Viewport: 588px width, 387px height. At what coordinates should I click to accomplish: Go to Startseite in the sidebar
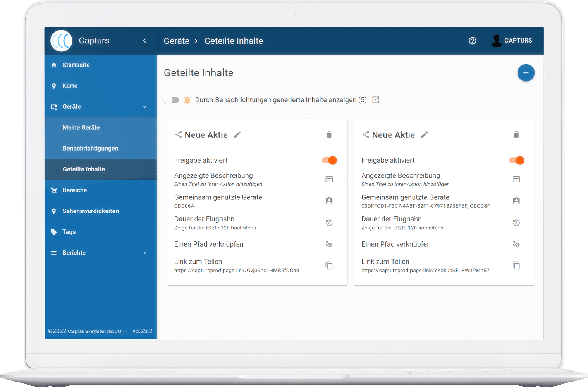[x=101, y=65]
